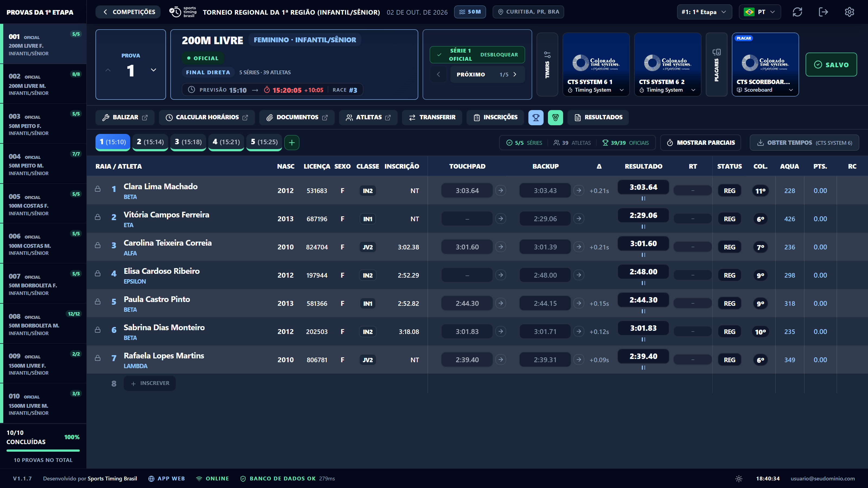Expand CTS SYSTEM 6 1 timing system dropdown
The height and width of the screenshot is (488, 868).
click(x=622, y=90)
